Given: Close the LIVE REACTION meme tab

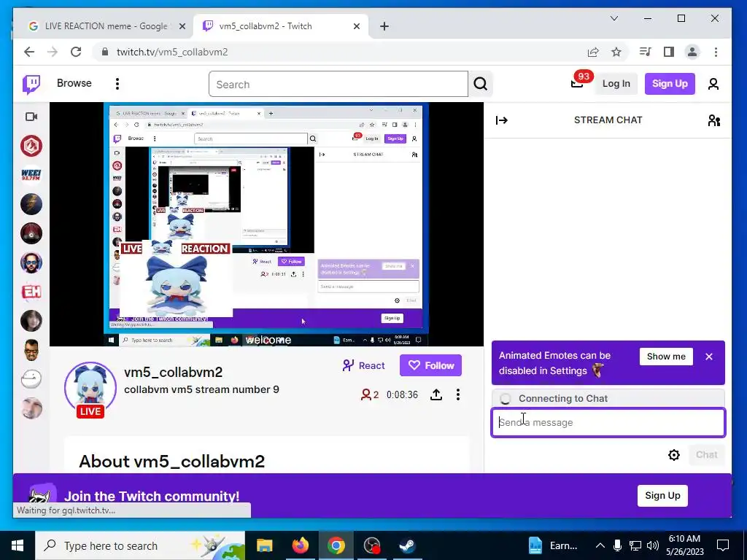Looking at the screenshot, I should 182,26.
